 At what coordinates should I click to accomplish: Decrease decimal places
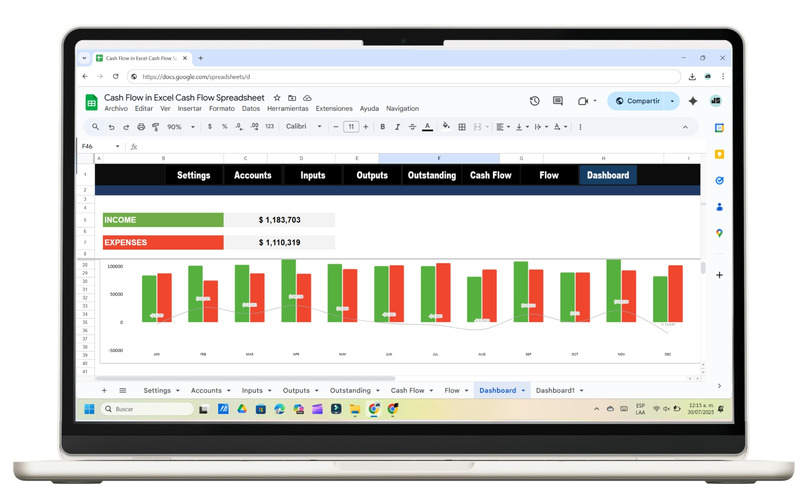click(239, 127)
